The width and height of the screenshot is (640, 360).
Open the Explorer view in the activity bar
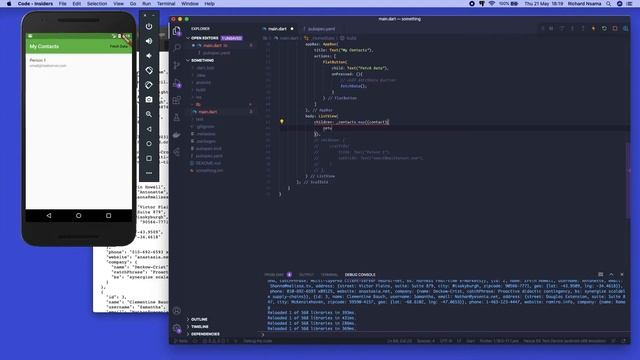(x=176, y=31)
